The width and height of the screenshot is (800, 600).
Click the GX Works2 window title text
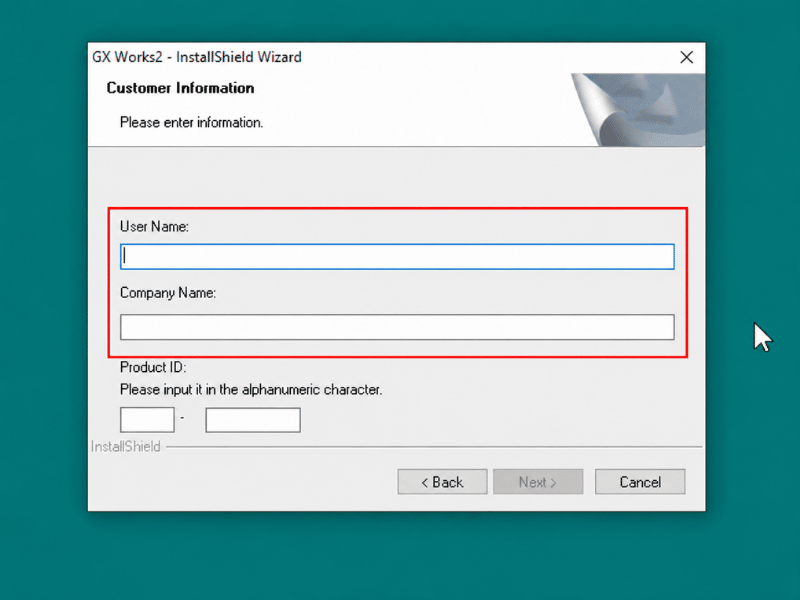197,57
